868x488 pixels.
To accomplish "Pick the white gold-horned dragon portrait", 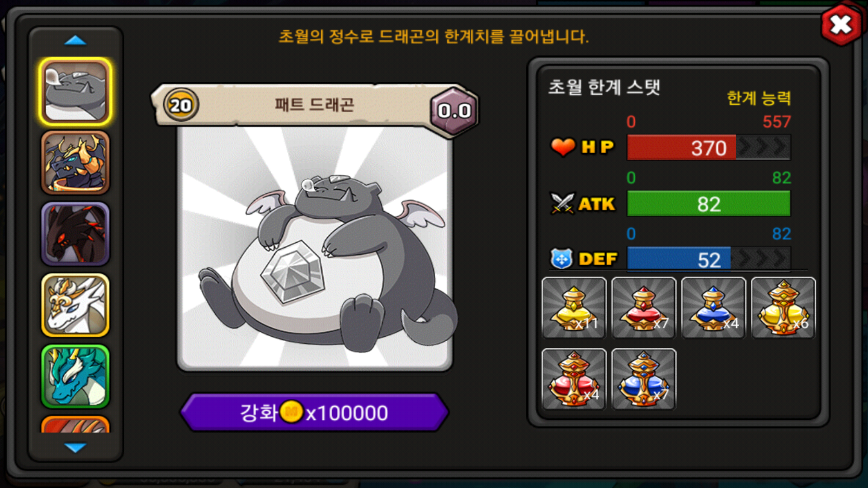I will pyautogui.click(x=75, y=305).
